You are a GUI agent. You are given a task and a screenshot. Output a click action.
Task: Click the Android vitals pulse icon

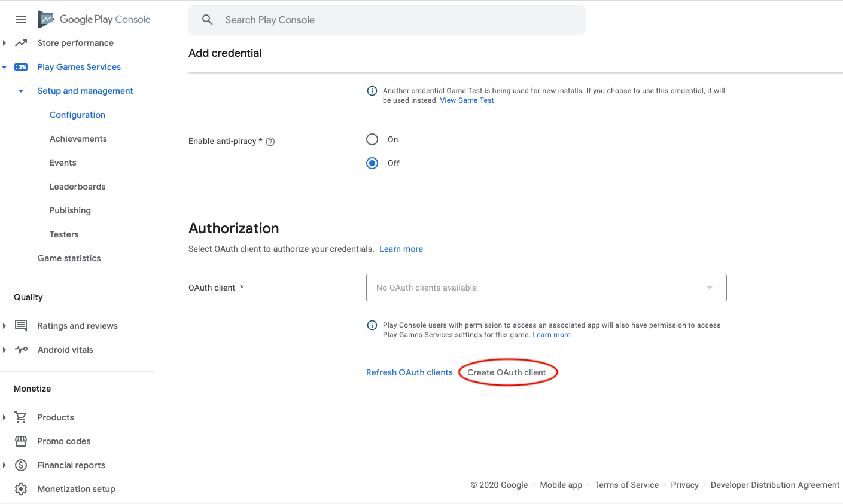tap(21, 350)
